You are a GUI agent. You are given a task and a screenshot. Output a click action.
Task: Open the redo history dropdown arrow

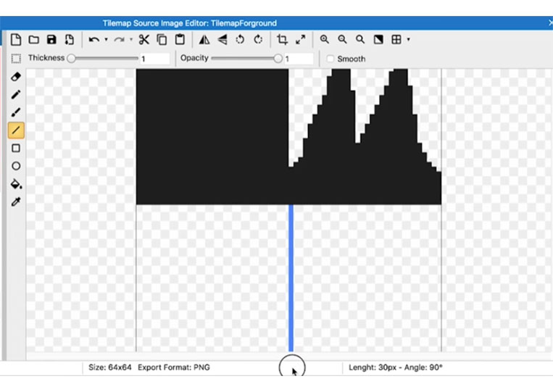click(131, 39)
